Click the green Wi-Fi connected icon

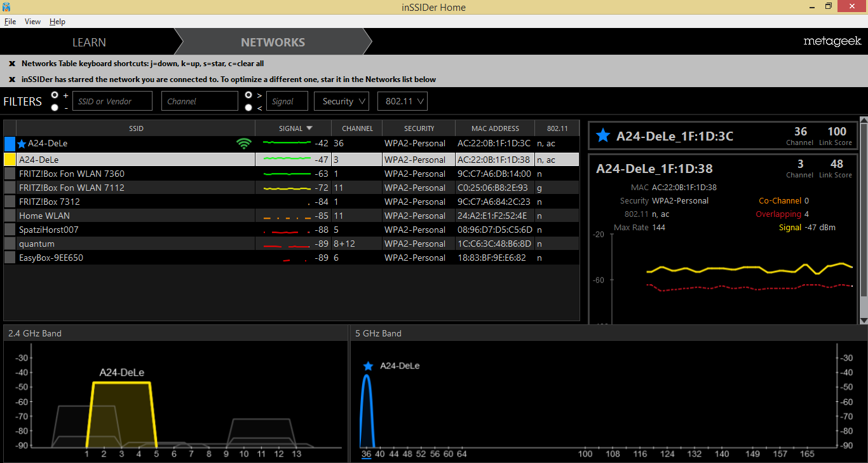point(243,144)
